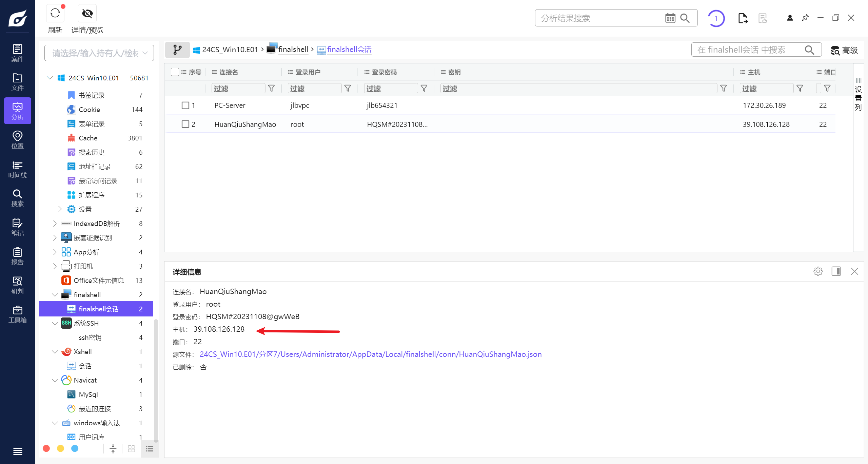The image size is (868, 464).
Task: Click the gear icon in 详细信息 panel
Action: (x=818, y=271)
